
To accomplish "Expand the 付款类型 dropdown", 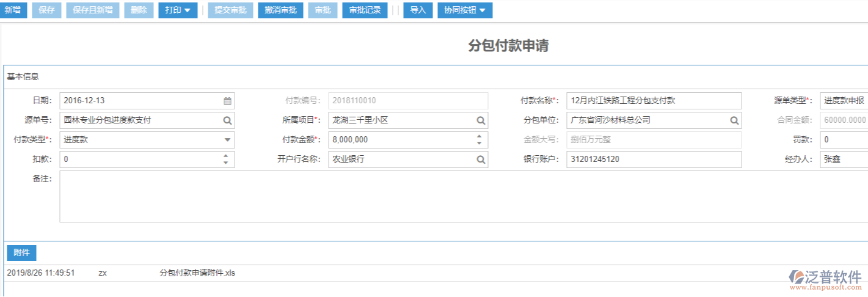I will (227, 140).
